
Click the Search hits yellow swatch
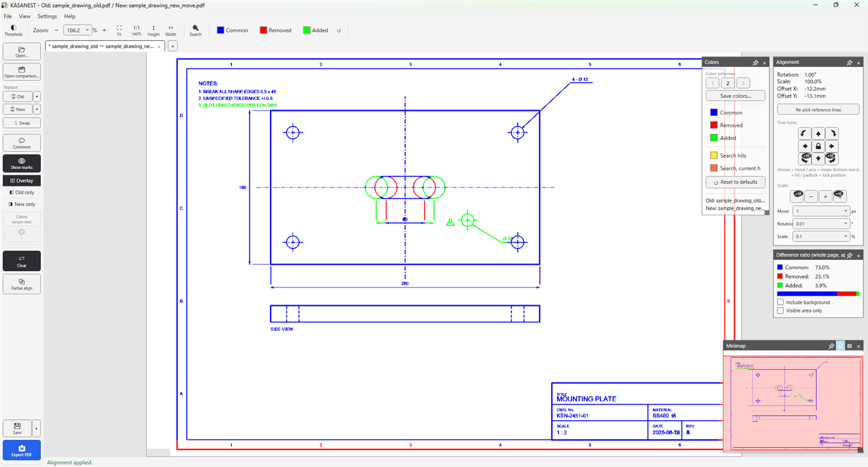tap(714, 156)
